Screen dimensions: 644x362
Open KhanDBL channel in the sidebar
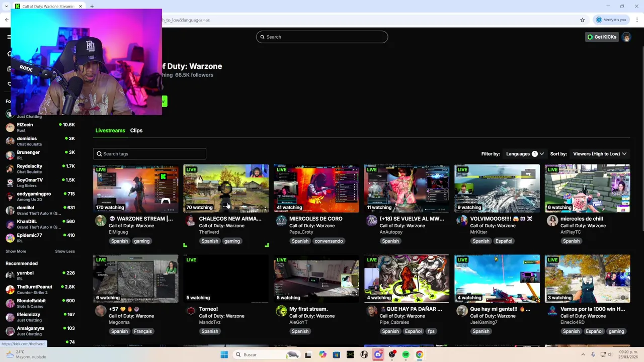(x=40, y=224)
